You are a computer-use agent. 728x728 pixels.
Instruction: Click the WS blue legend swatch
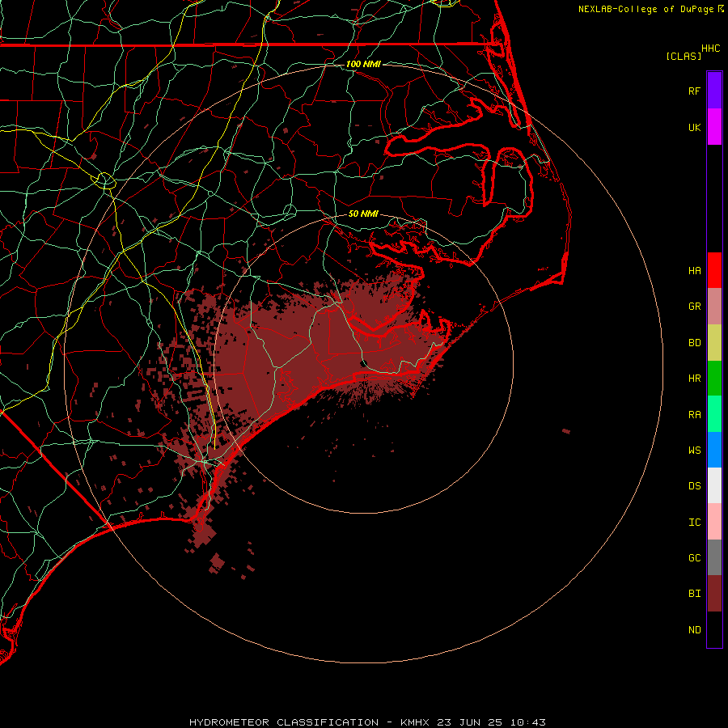714,450
